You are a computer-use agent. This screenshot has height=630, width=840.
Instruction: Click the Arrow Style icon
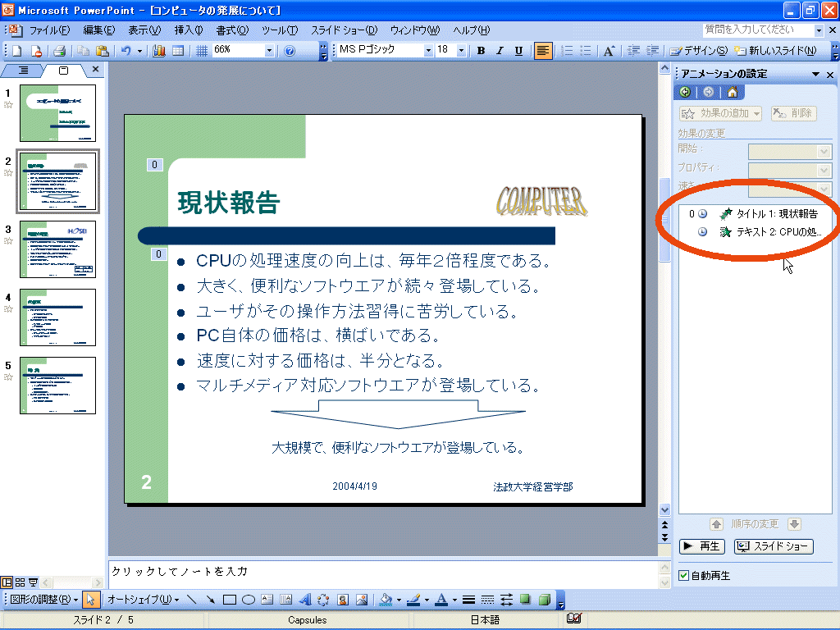[x=507, y=600]
